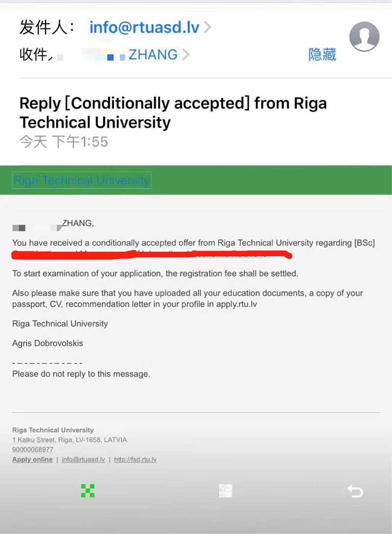Tap the red redaction mark over the programme name
The width and height of the screenshot is (392, 534).
tap(152, 254)
